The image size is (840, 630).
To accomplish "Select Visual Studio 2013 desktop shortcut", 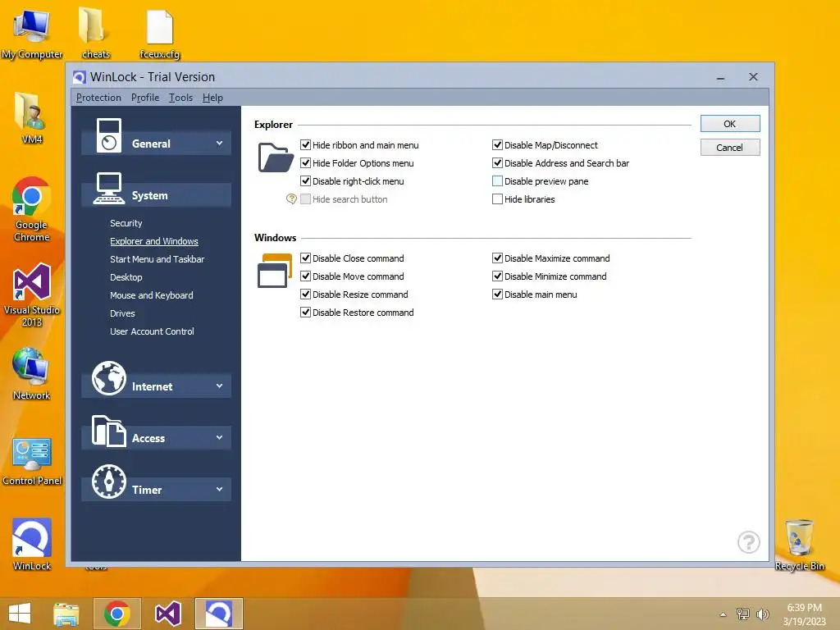I will [32, 294].
